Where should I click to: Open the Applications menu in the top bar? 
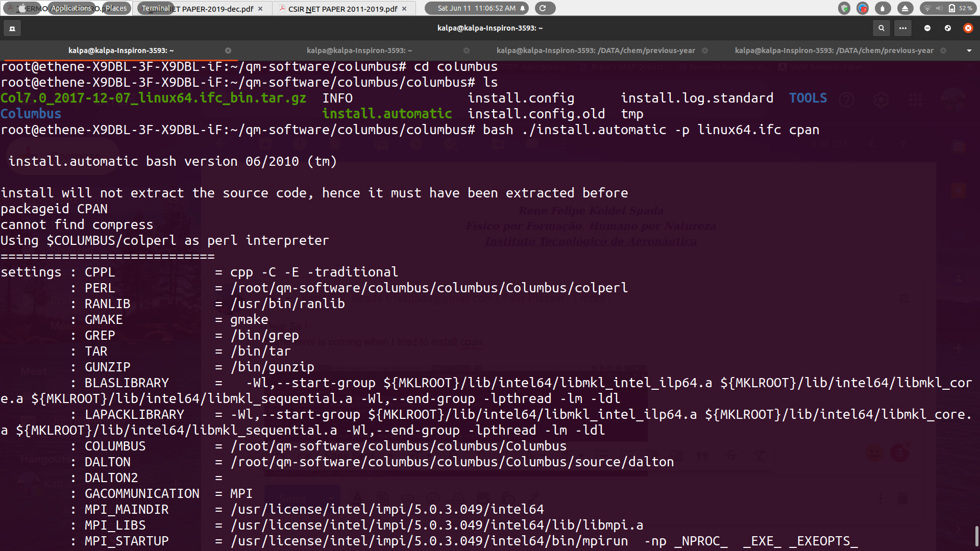click(71, 8)
